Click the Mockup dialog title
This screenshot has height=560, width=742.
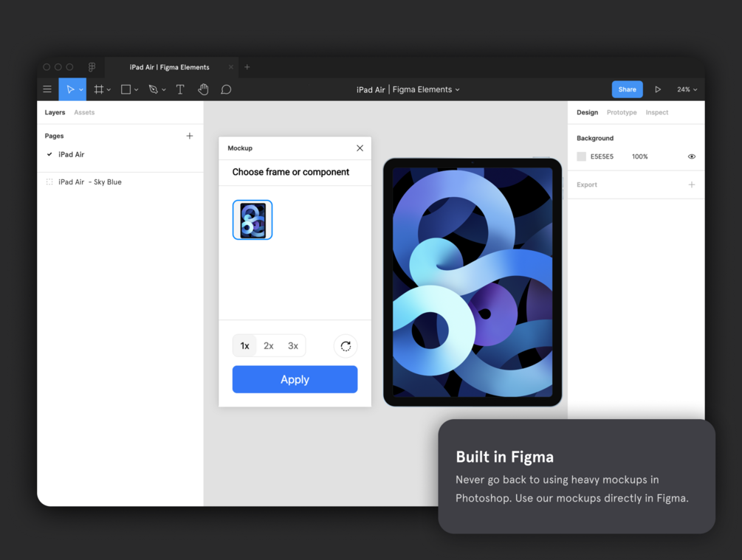coord(240,148)
